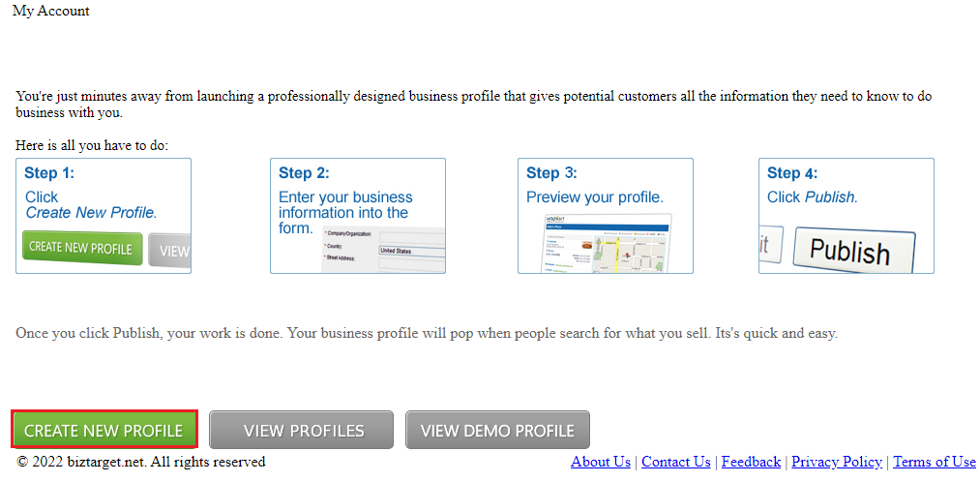Screen dimensions: 980x482
Task: Click the large green CREATE NEW PROFILE button
Action: click(x=104, y=430)
